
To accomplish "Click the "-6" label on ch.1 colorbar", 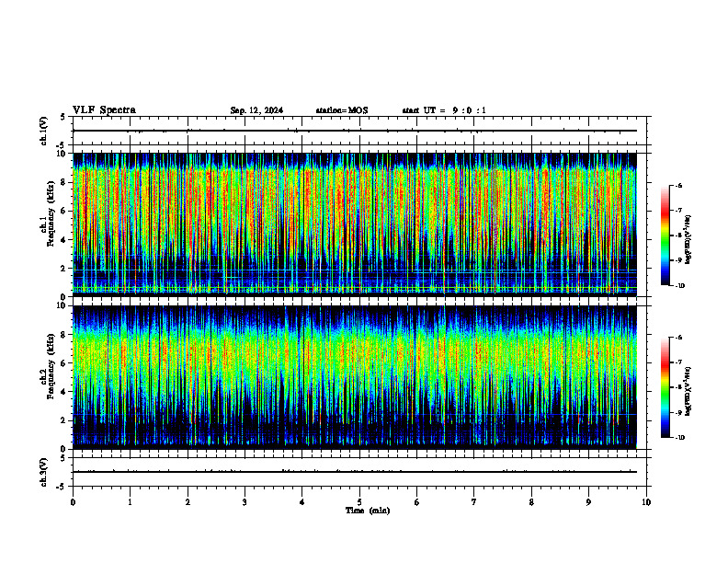I will pos(678,185).
